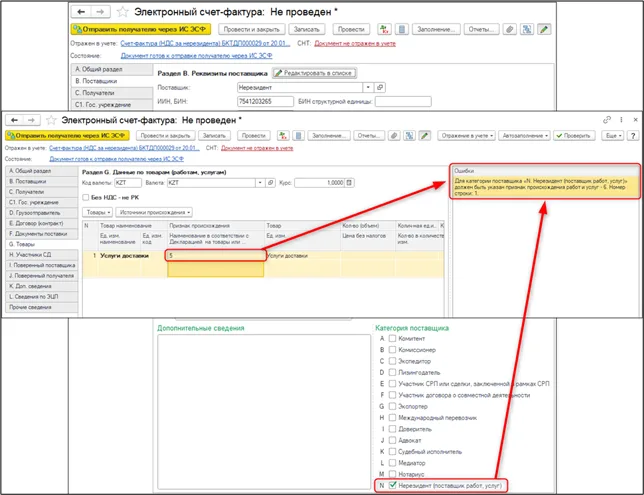This screenshot has height=495, width=644.
Task: Check the Экспедитор supplier category
Action: click(x=392, y=361)
